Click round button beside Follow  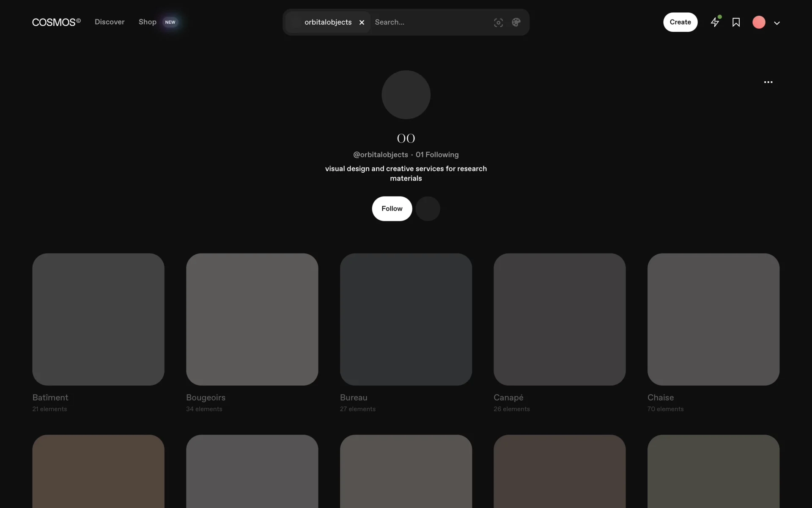(x=428, y=209)
